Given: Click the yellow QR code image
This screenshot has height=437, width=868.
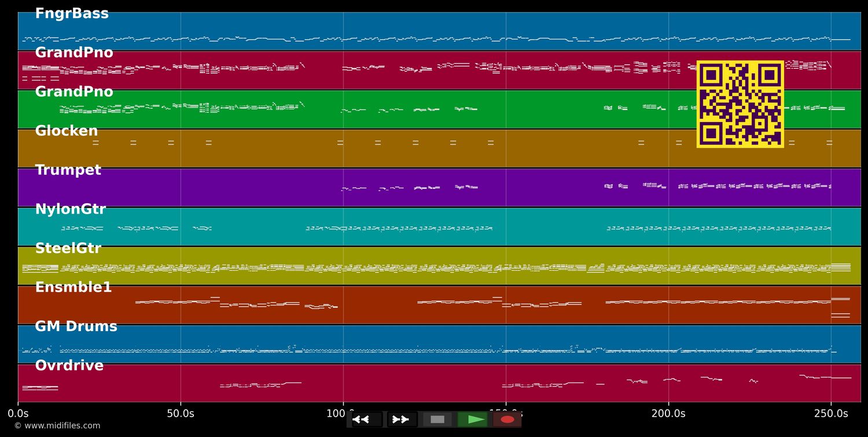Looking at the screenshot, I should (x=740, y=104).
